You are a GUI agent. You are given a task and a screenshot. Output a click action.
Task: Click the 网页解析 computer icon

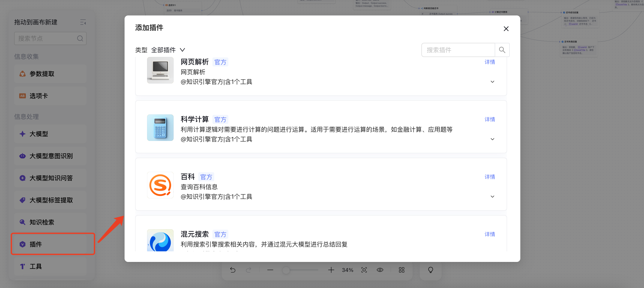160,70
